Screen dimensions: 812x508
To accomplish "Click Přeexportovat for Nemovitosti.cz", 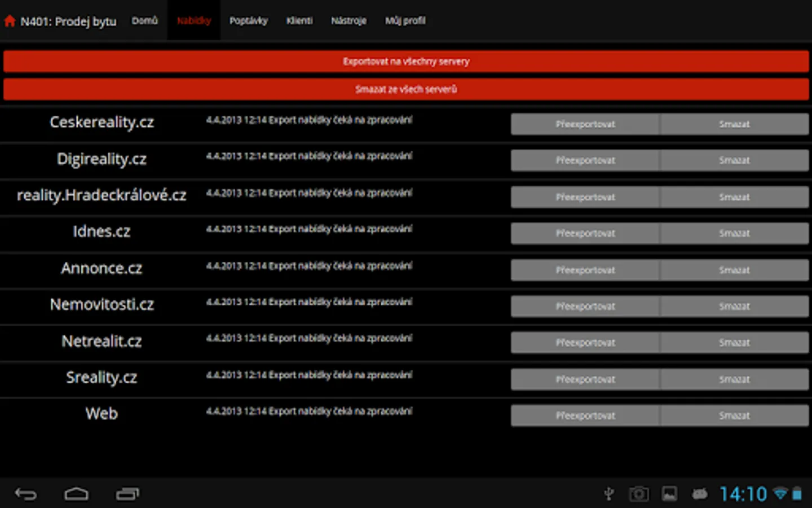I will pyautogui.click(x=585, y=306).
